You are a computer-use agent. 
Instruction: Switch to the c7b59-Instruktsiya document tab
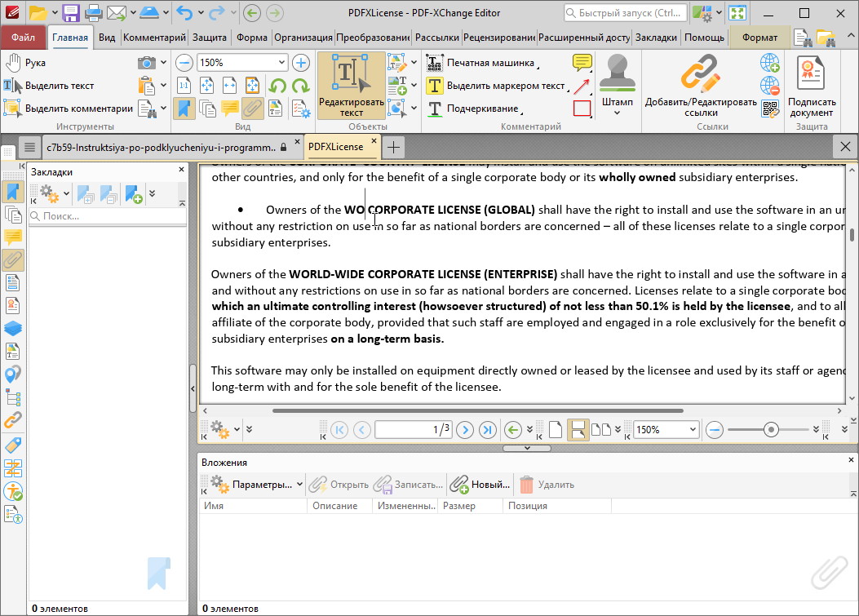pyautogui.click(x=161, y=147)
